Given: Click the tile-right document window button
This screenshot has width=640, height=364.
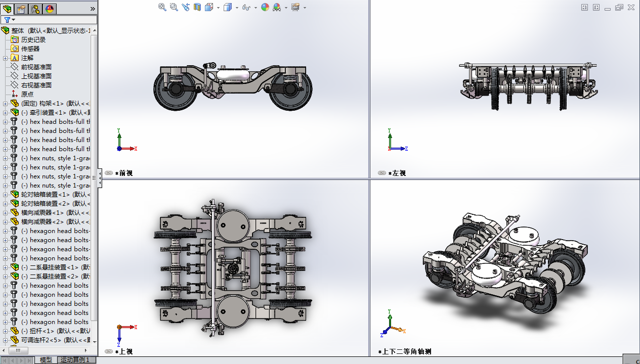Looking at the screenshot, I should click(x=596, y=7).
